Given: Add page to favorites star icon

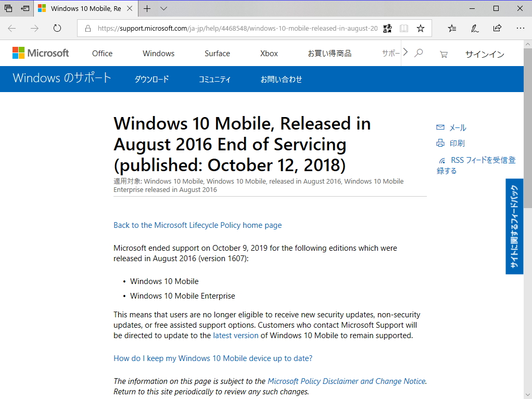Looking at the screenshot, I should coord(421,29).
